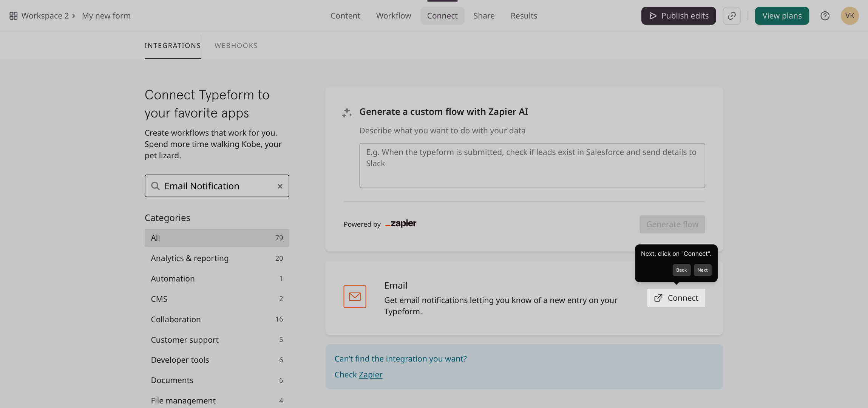Select the Integrations sub-tab
Image resolution: width=868 pixels, height=408 pixels.
[x=173, y=46]
